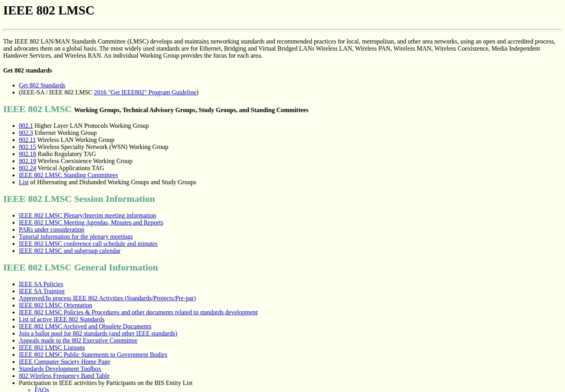Viewport: 565px width, 392px height.
Task: Open the 802.3 Ethernet Working Group link
Action: 26,133
